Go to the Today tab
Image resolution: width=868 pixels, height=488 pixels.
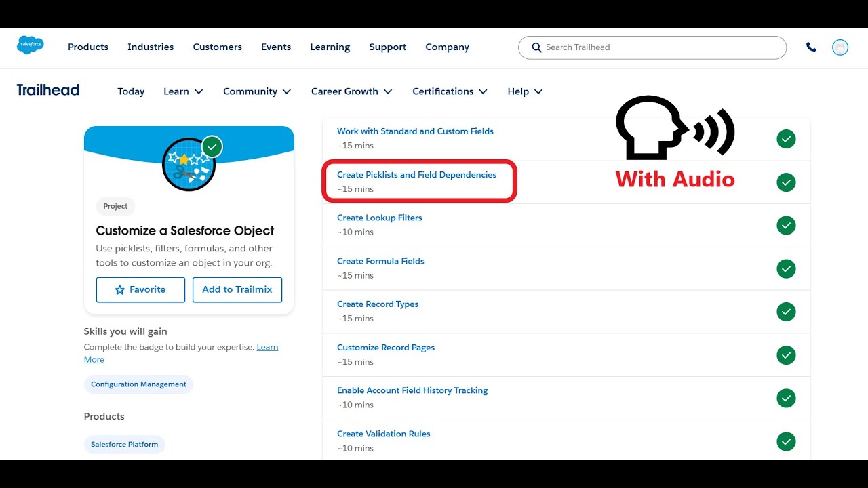(x=131, y=91)
